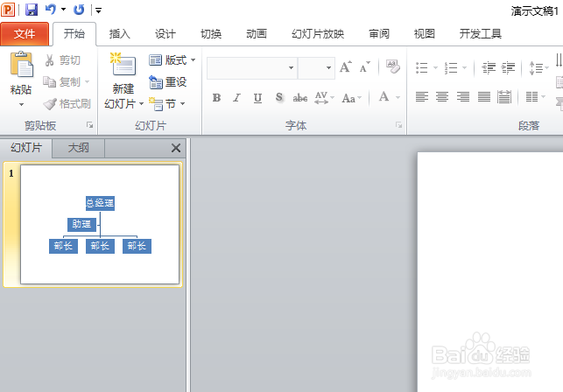Switch to the 动画 tab
Screen dimensions: 563x392
point(257,34)
